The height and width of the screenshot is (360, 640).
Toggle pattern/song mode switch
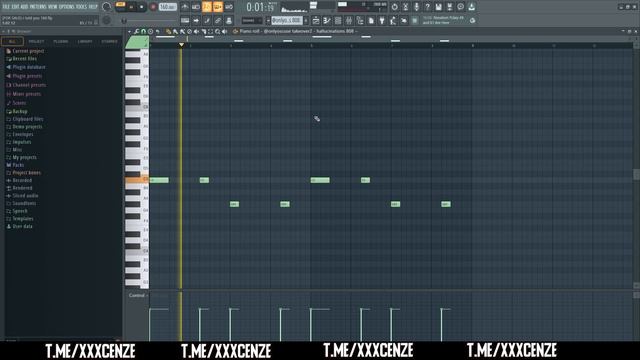click(x=121, y=7)
